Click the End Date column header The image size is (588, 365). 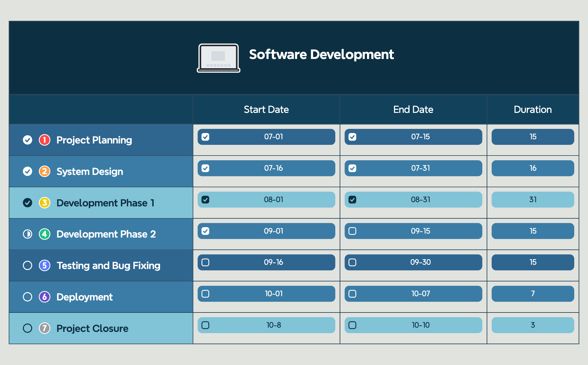click(x=413, y=109)
